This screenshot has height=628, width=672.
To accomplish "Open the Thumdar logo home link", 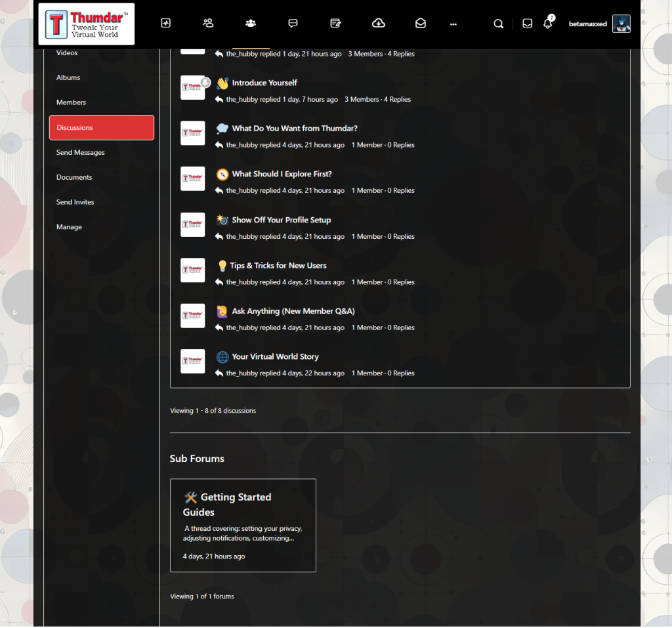I will pyautogui.click(x=86, y=24).
